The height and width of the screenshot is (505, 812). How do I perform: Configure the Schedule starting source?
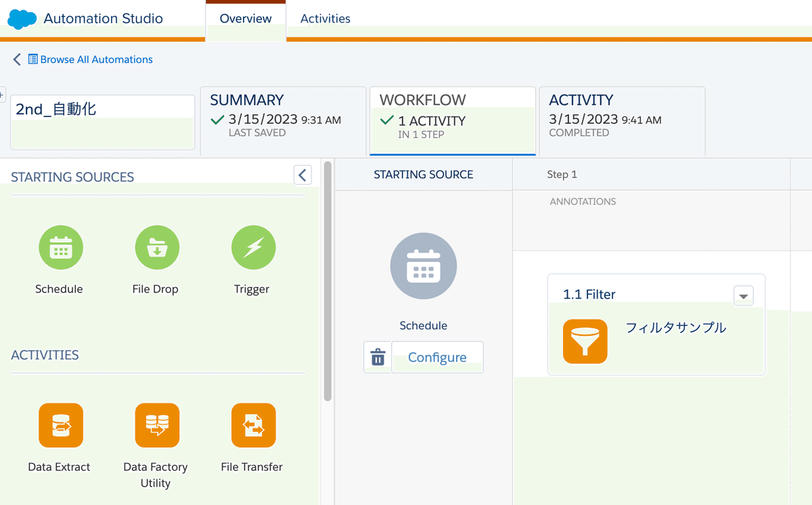pos(437,357)
